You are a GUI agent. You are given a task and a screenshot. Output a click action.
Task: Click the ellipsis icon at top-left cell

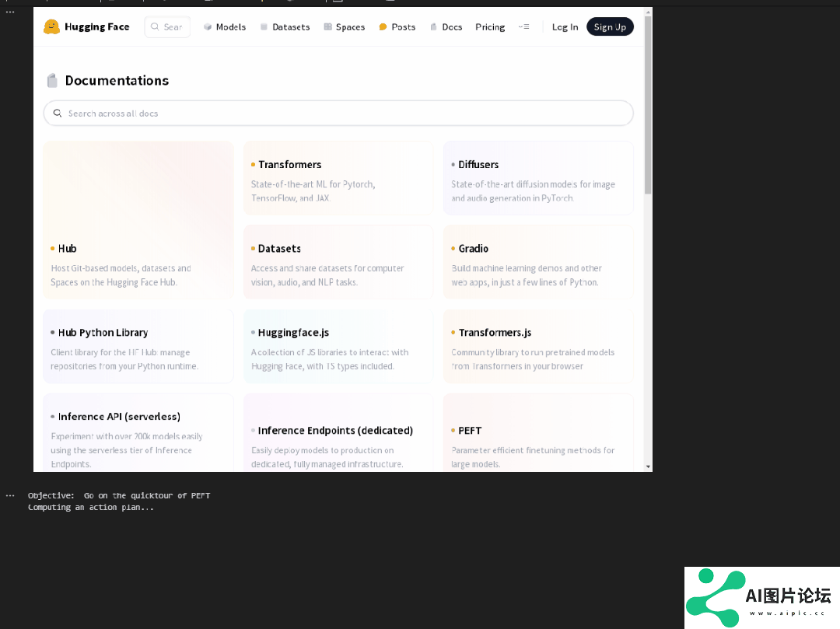point(10,12)
